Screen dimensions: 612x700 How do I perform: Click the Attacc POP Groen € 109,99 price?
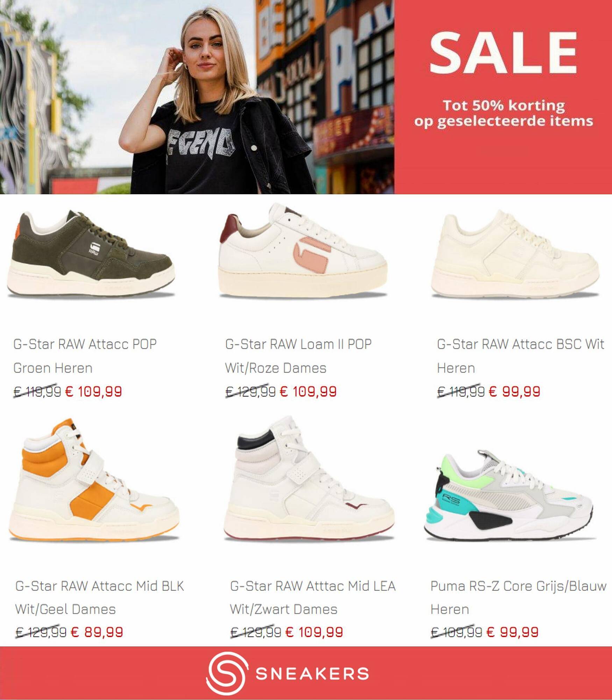(93, 391)
